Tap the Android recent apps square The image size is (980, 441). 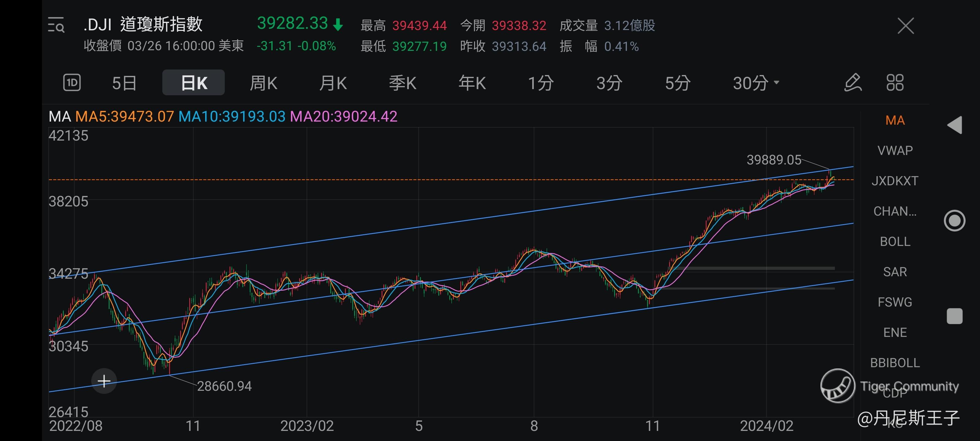point(955,316)
